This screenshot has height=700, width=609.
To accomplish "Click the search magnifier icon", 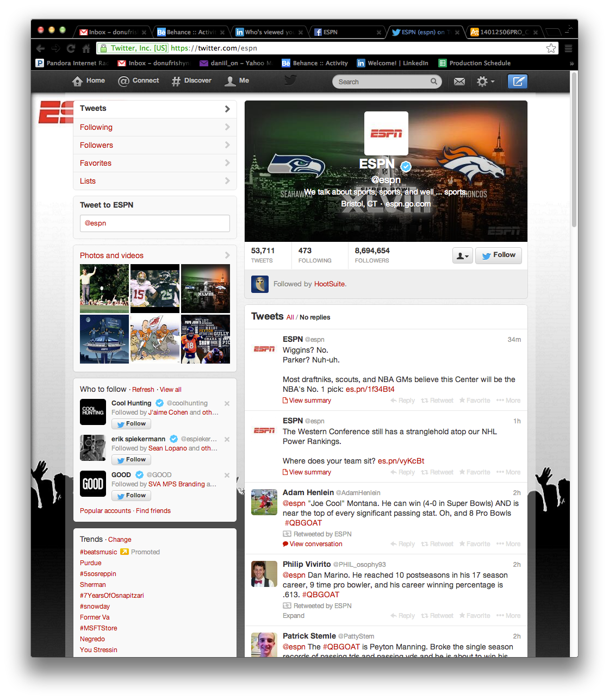I will click(434, 82).
